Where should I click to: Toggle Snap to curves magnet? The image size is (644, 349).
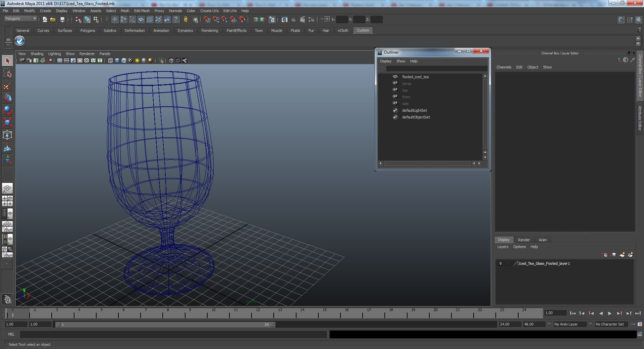[216, 19]
